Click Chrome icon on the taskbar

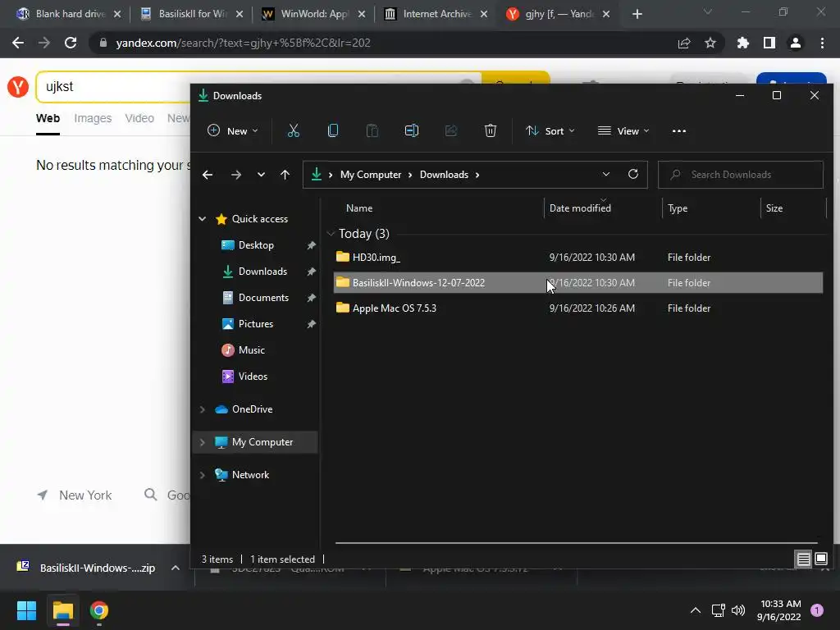[x=99, y=610]
